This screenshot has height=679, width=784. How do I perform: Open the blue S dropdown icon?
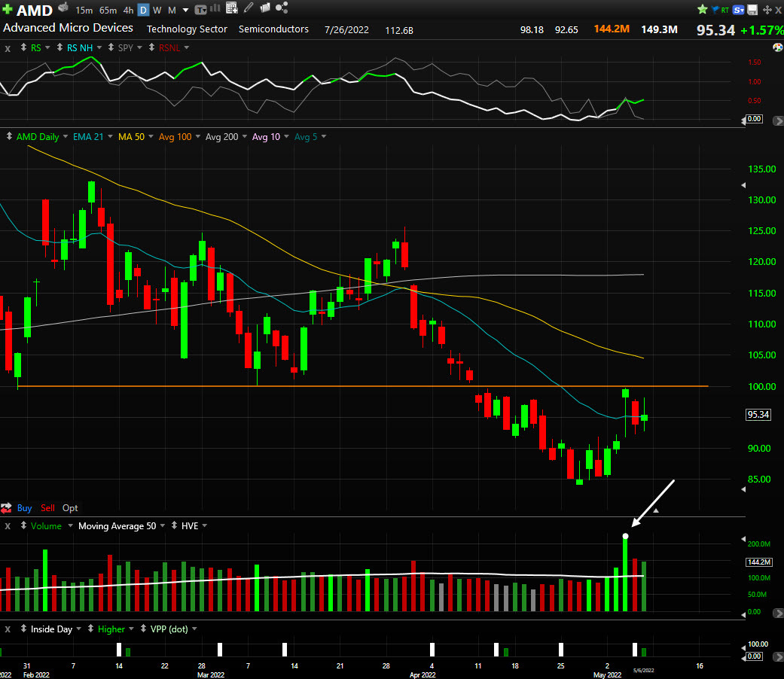tap(739, 10)
